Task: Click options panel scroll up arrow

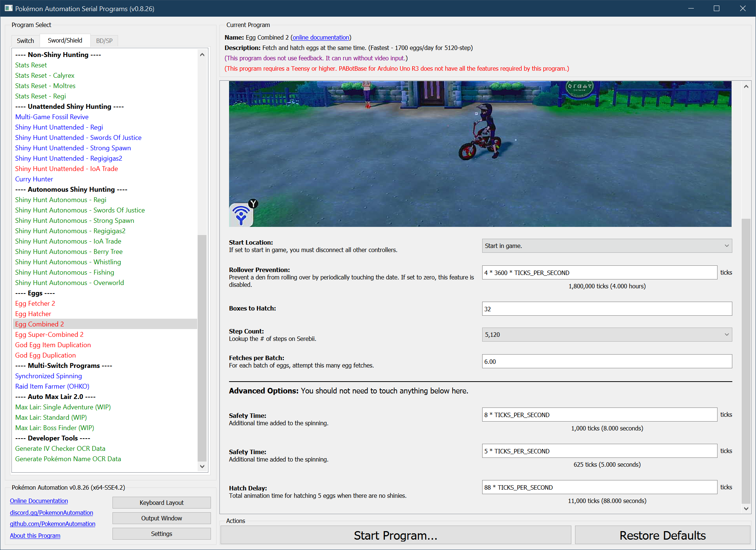Action: (x=746, y=87)
